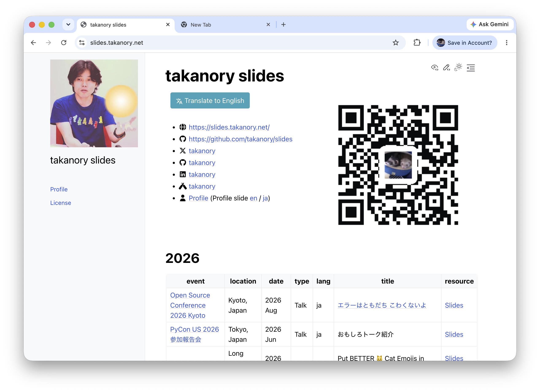Open the tab search dropdown arrow
The height and width of the screenshot is (392, 540).
click(x=68, y=24)
